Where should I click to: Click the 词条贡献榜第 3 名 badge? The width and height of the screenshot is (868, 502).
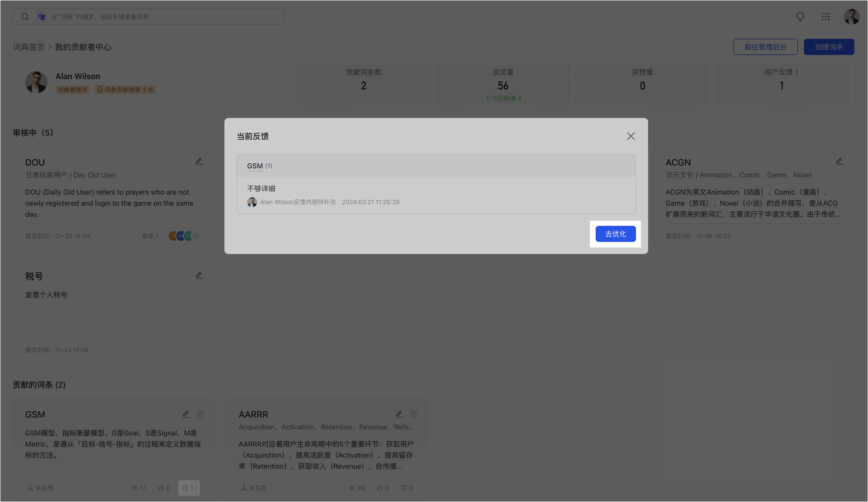[125, 90]
